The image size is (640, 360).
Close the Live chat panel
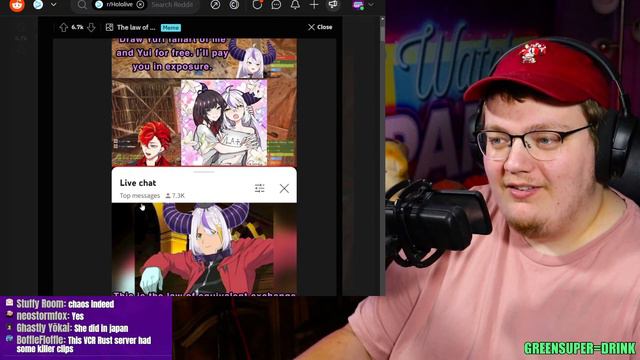coord(284,188)
